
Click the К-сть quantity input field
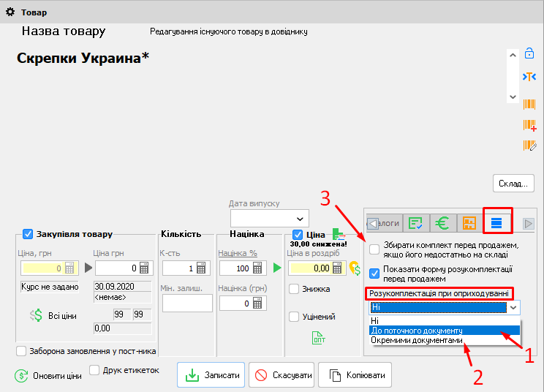pyautogui.click(x=180, y=268)
